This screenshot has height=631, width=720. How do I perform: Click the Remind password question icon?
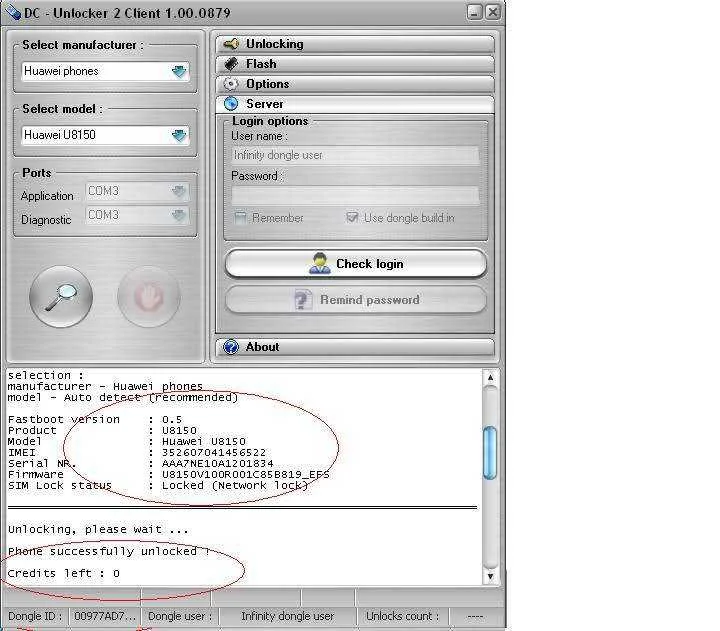(302, 300)
